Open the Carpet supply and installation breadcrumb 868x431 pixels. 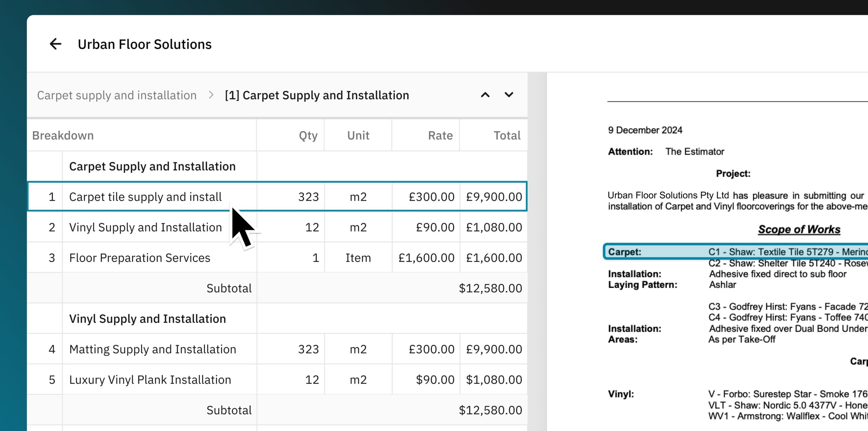117,95
